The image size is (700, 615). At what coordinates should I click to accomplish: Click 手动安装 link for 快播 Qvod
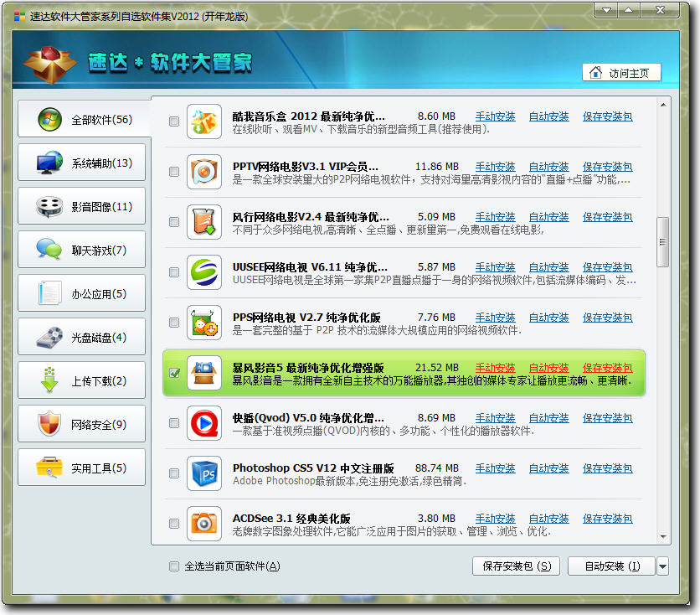[x=495, y=418]
